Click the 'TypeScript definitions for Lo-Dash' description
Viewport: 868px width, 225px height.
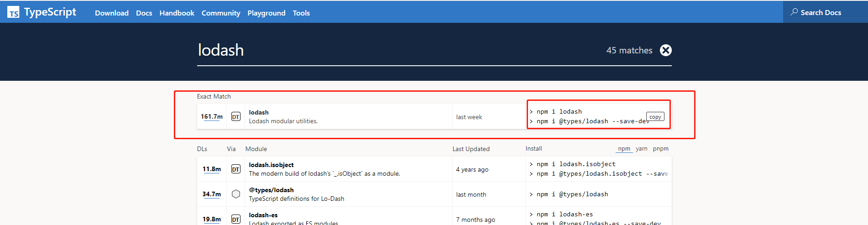pyautogui.click(x=297, y=199)
